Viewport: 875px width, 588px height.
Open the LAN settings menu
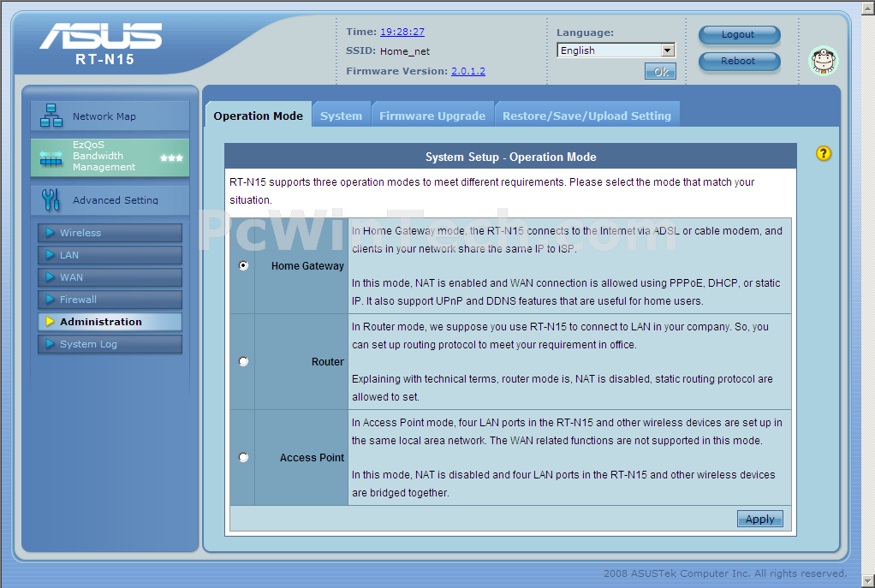pos(110,255)
